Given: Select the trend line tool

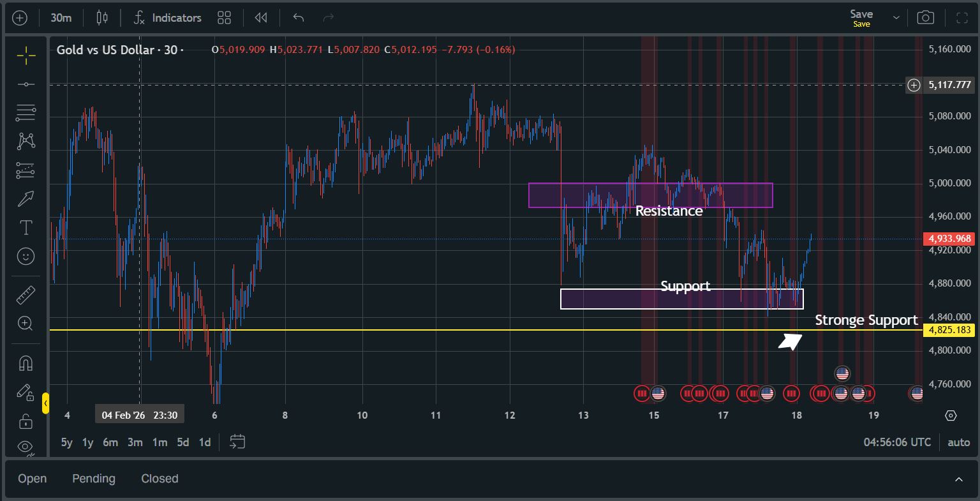Looking at the screenshot, I should 26,84.
